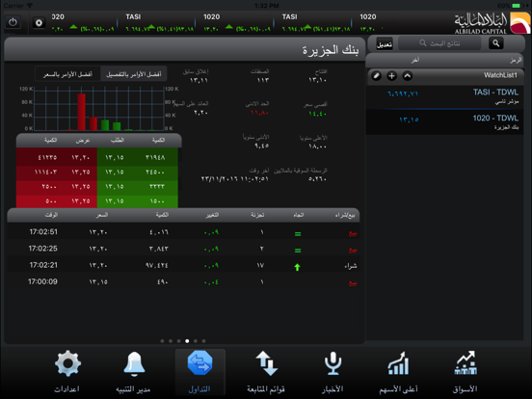This screenshot has height=399, width=532.
Task: Tap the equals direction icon at 17:02:51
Action: (x=298, y=234)
